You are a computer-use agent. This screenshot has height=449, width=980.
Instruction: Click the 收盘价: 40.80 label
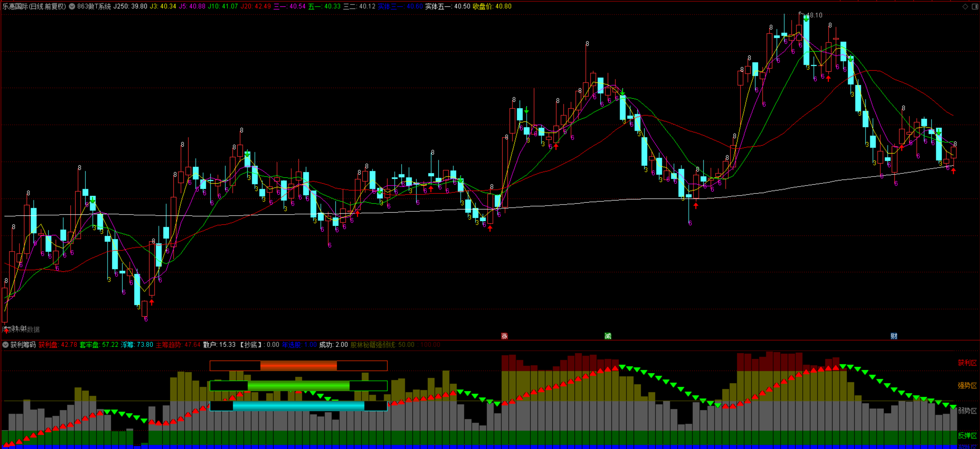[492, 6]
